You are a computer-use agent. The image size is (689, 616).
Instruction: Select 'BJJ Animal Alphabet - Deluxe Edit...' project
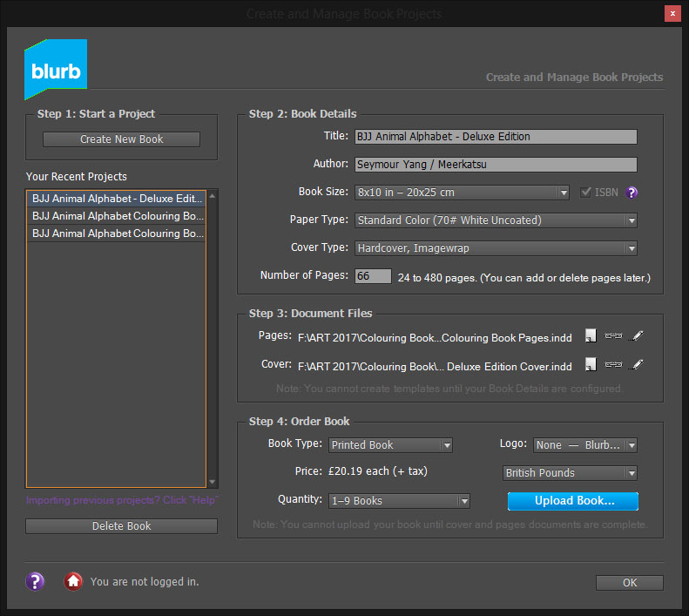tap(117, 199)
